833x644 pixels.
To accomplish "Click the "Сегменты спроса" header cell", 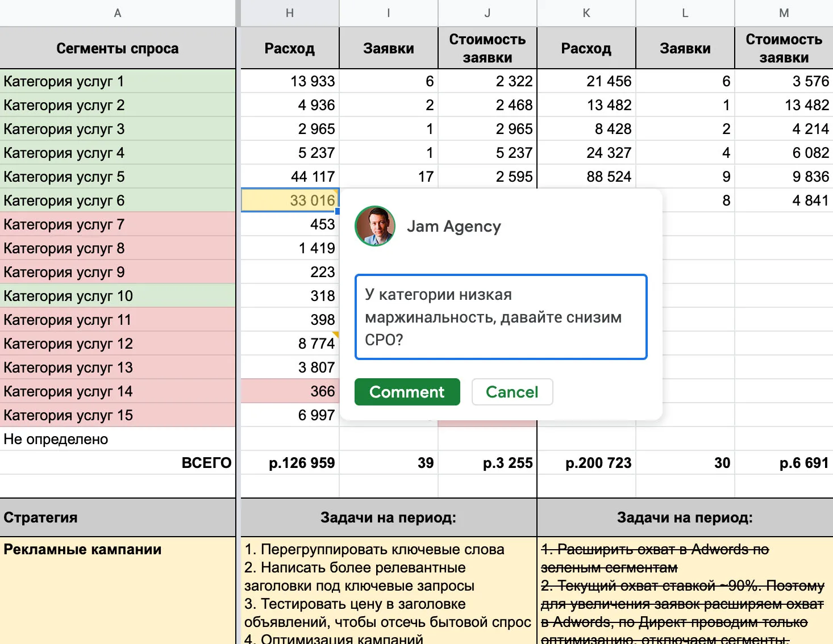I will pos(118,48).
